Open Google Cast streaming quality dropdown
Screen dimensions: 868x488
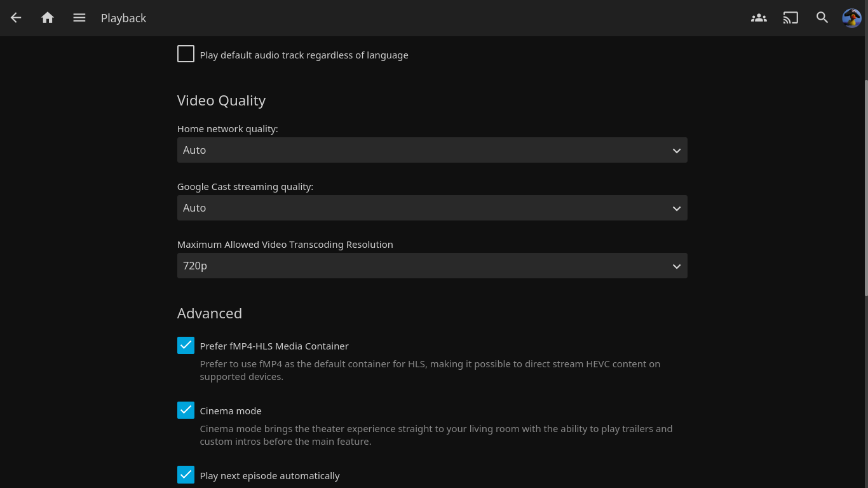pyautogui.click(x=432, y=208)
